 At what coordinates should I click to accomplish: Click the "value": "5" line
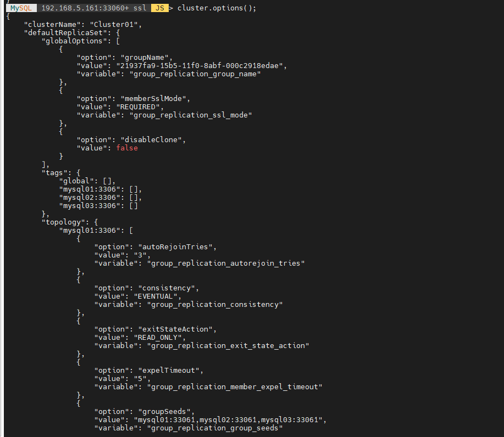[122, 379]
